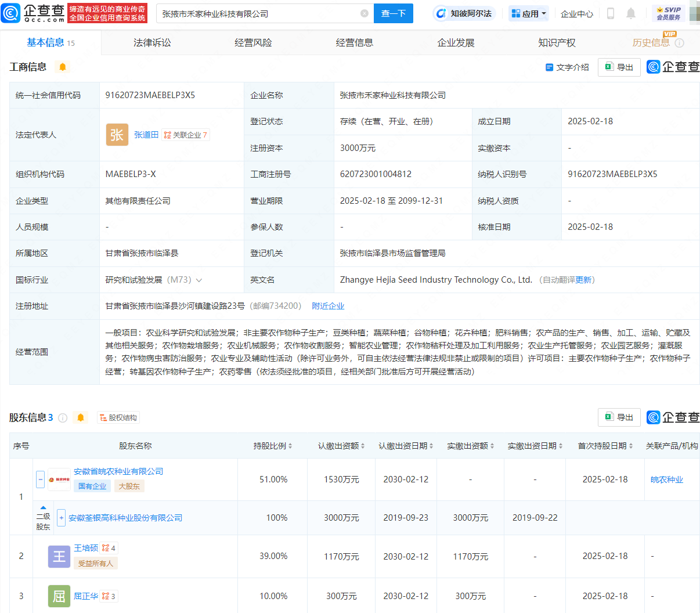Click 更新 in 自动翻译更新
The width and height of the screenshot is (700, 613).
pos(583,280)
